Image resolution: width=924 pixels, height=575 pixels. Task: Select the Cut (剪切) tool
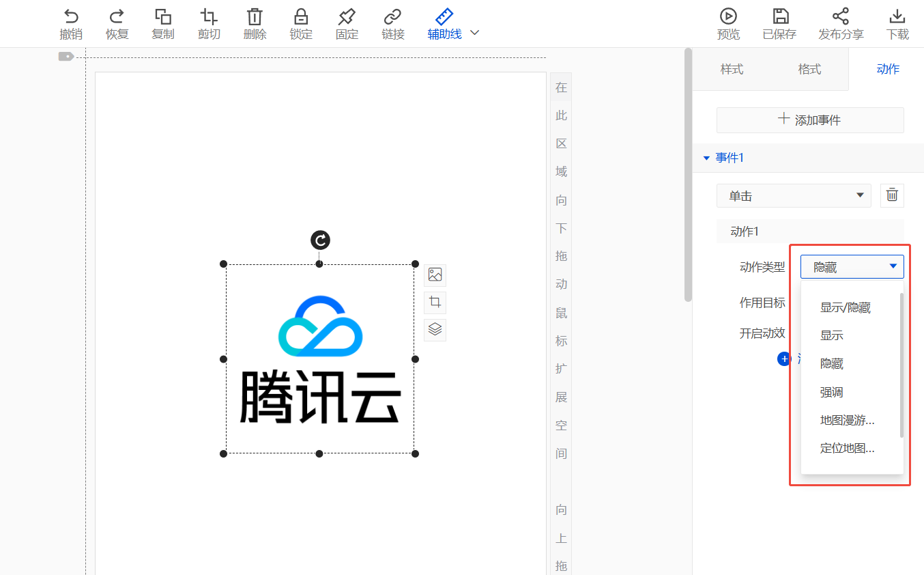[209, 17]
